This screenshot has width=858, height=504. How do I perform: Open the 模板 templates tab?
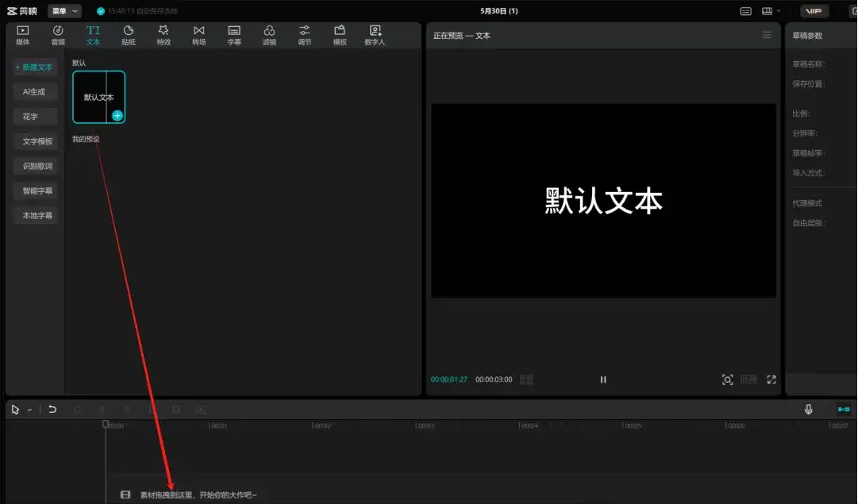[x=340, y=35]
